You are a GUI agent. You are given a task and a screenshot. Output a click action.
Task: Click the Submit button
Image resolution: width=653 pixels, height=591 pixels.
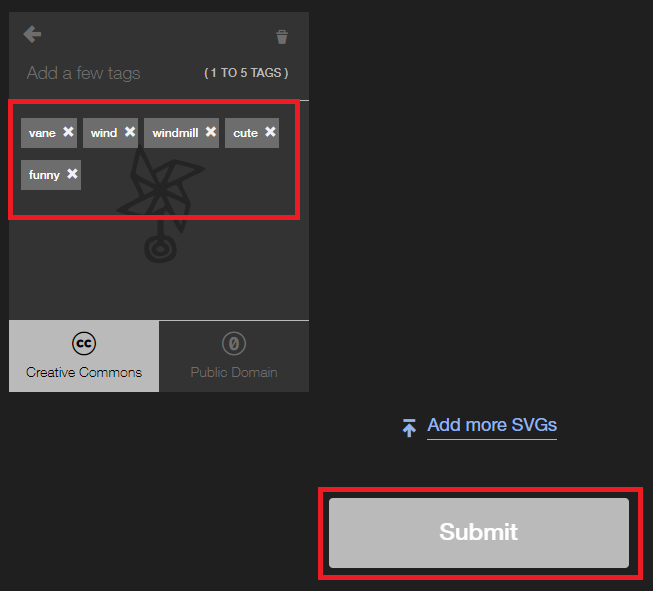pos(479,533)
